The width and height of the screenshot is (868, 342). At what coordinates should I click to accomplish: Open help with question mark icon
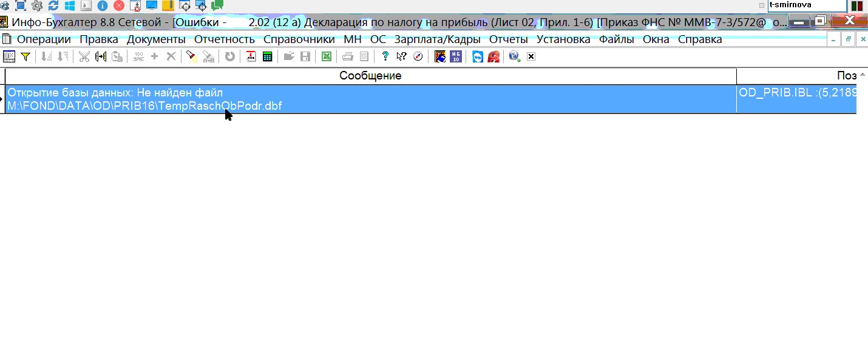click(x=385, y=57)
